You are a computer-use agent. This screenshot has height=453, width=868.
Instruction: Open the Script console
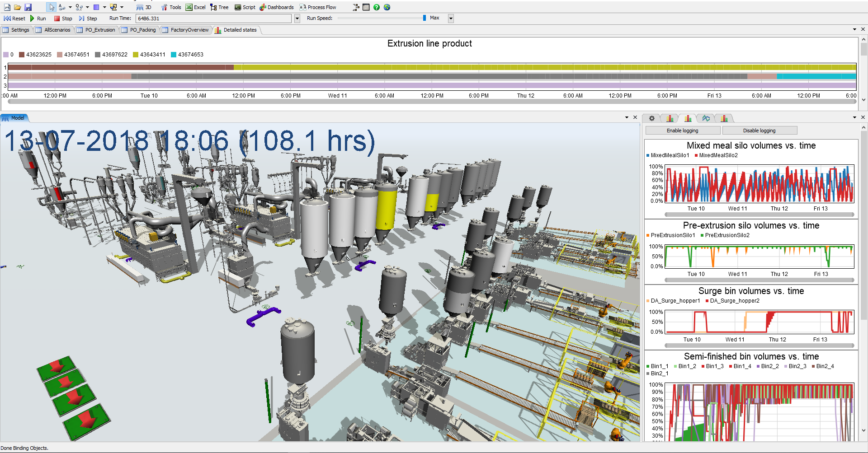click(x=245, y=7)
